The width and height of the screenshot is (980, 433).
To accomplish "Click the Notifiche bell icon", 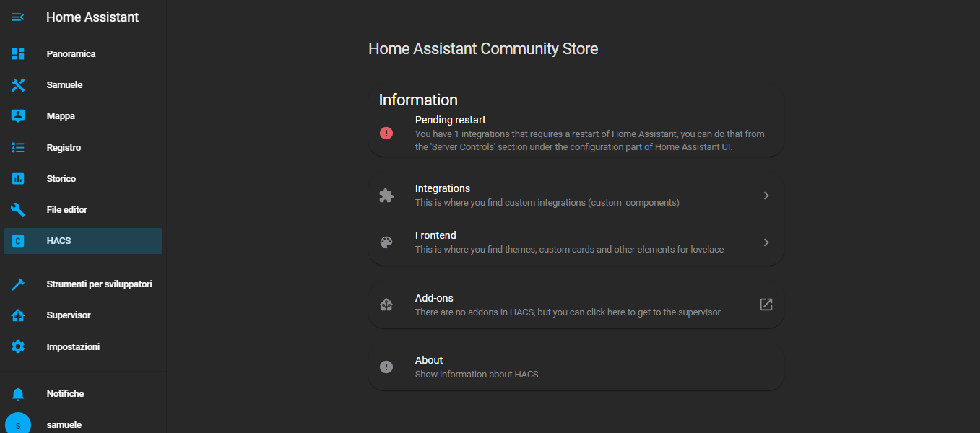I will tap(18, 393).
